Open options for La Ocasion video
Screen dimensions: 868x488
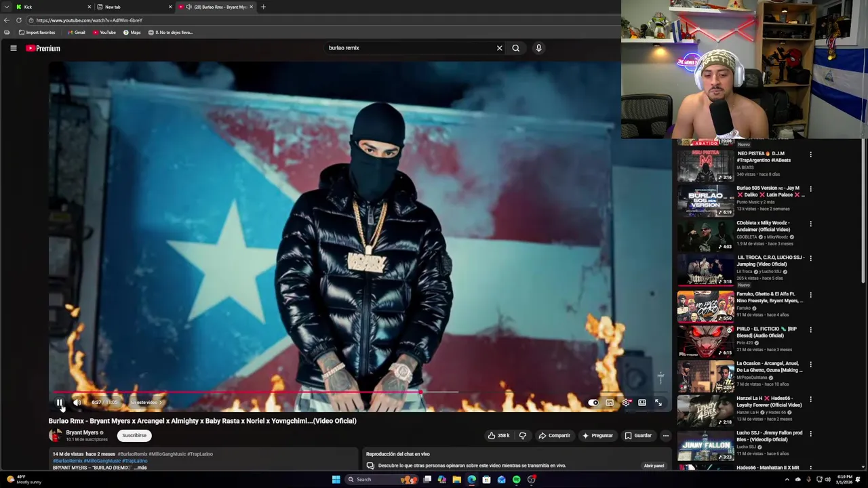(810, 365)
